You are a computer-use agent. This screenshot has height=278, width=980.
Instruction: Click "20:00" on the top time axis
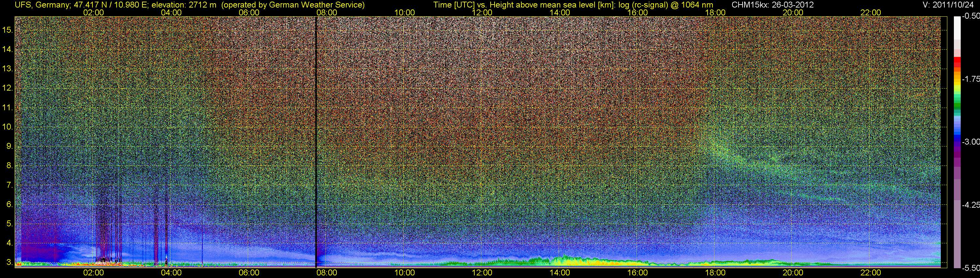(x=793, y=12)
